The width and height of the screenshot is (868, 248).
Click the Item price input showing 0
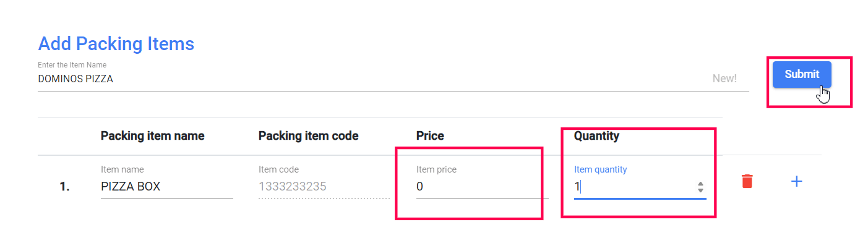tap(482, 186)
